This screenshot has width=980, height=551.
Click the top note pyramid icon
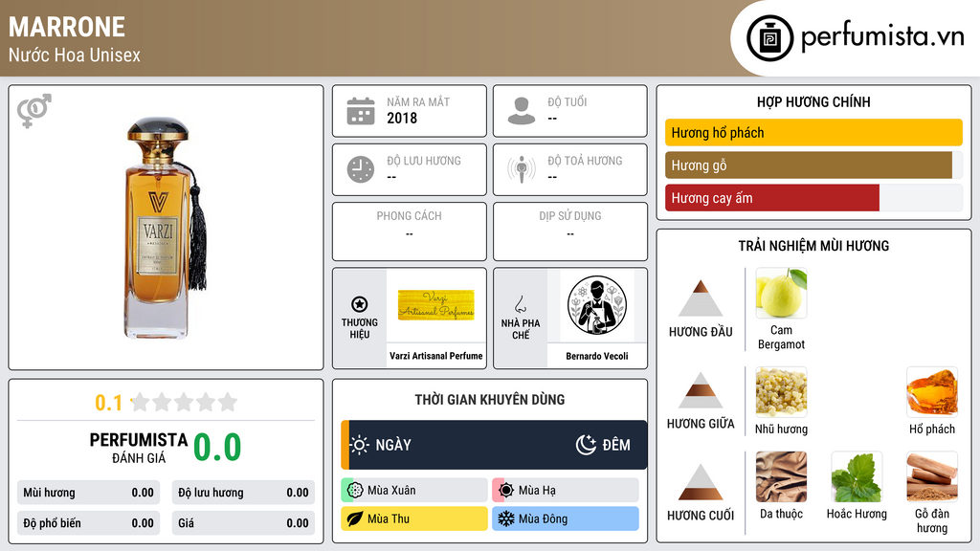(x=701, y=298)
